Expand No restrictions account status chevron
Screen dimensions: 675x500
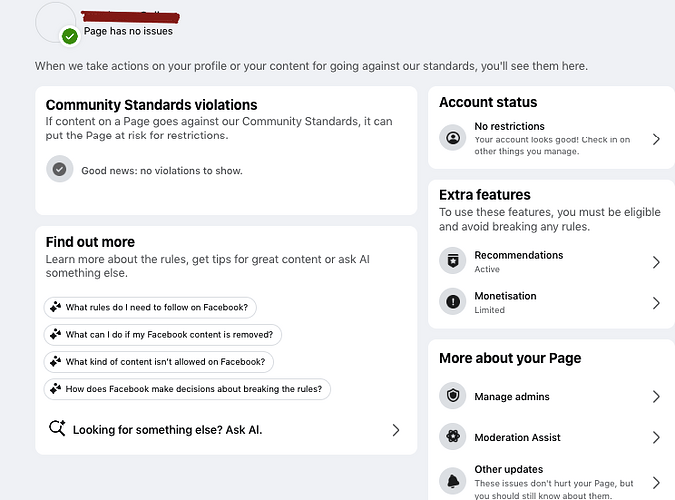pyautogui.click(x=656, y=139)
